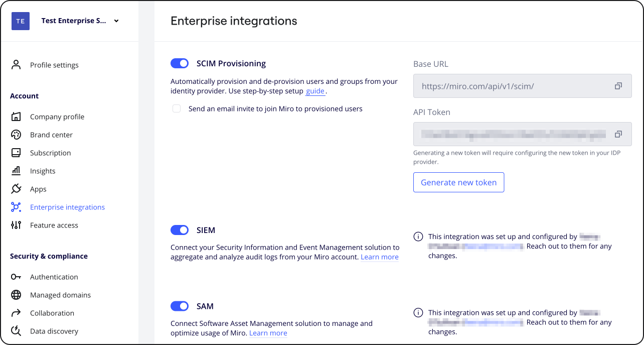This screenshot has height=345, width=644.
Task: Go to Feature access settings
Action: [x=54, y=225]
